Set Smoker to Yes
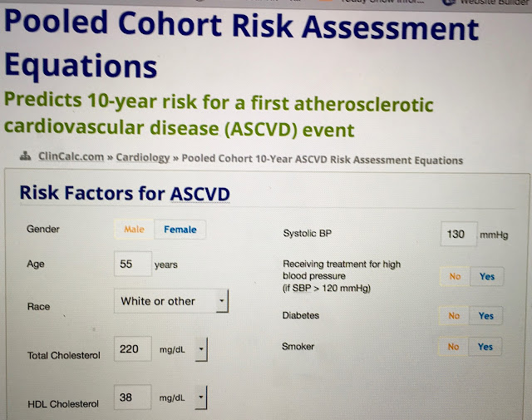 click(485, 347)
